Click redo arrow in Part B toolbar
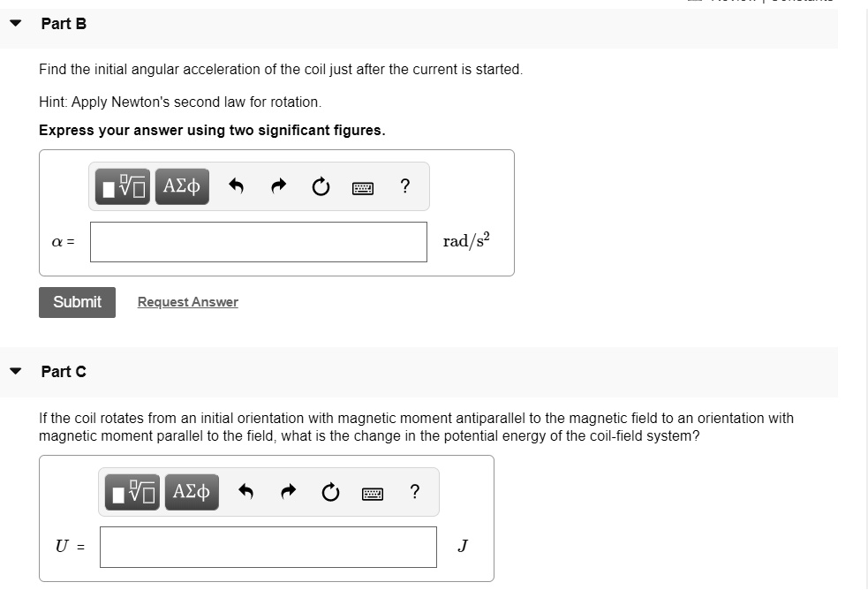 tap(278, 186)
